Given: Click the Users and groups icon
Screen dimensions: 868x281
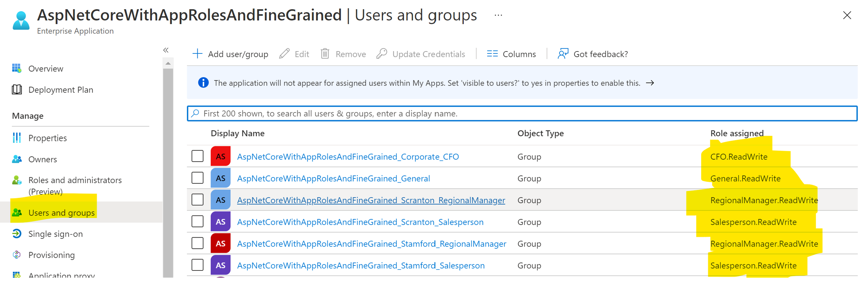Looking at the screenshot, I should pos(17,213).
